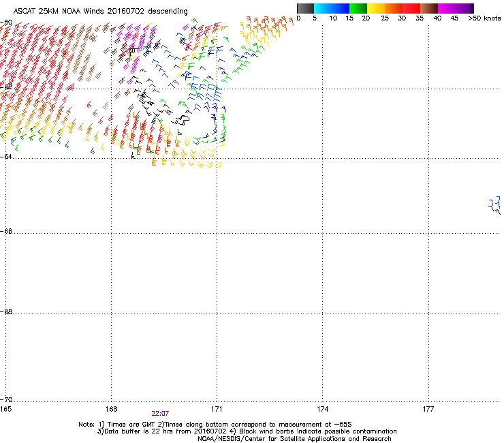The width and height of the screenshot is (504, 443).
Task: Click the yellow 20-25 knots legend segment
Action: click(376, 8)
